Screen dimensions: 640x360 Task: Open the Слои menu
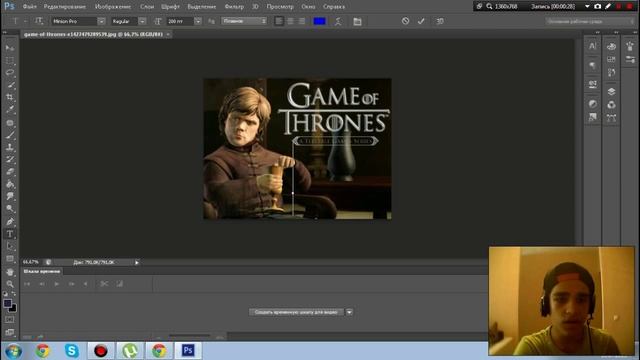pos(147,7)
